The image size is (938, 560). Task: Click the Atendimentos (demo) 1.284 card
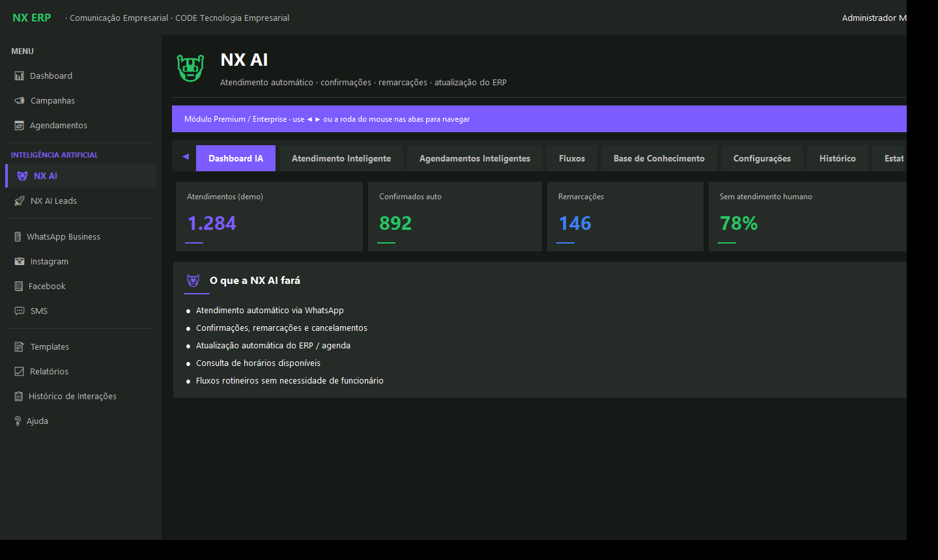[269, 217]
